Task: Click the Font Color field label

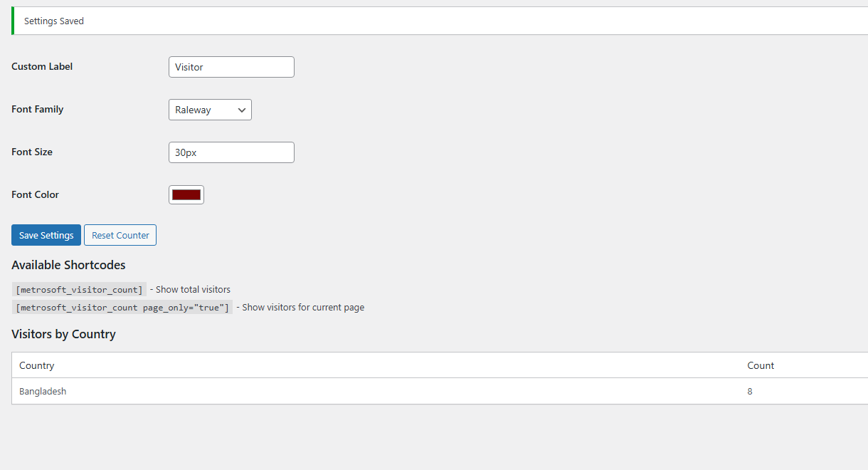Action: [35, 194]
